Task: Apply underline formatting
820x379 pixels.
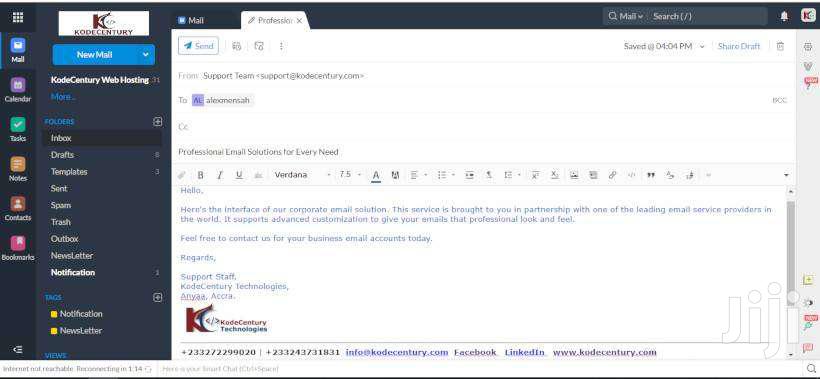Action: [x=239, y=175]
